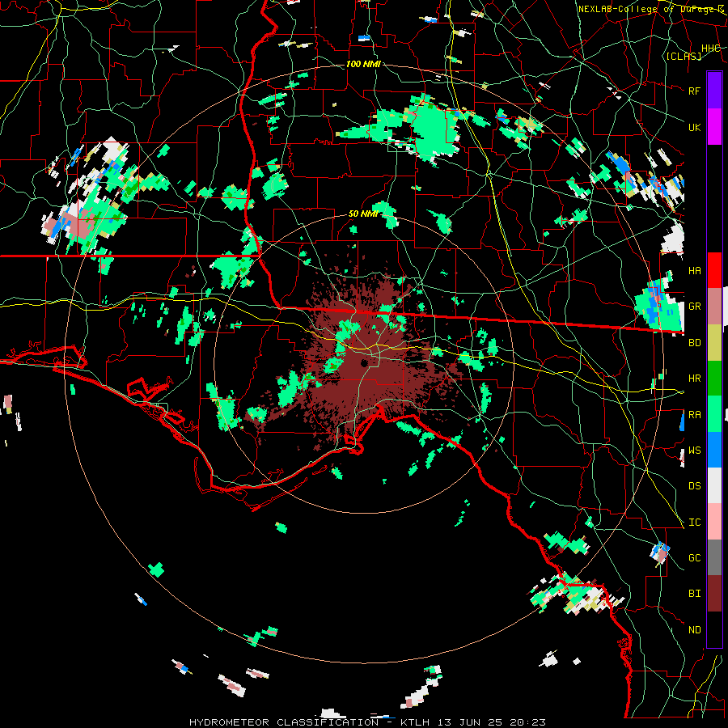Click the 'DS' legend label
The image size is (728, 728).
[x=694, y=486]
